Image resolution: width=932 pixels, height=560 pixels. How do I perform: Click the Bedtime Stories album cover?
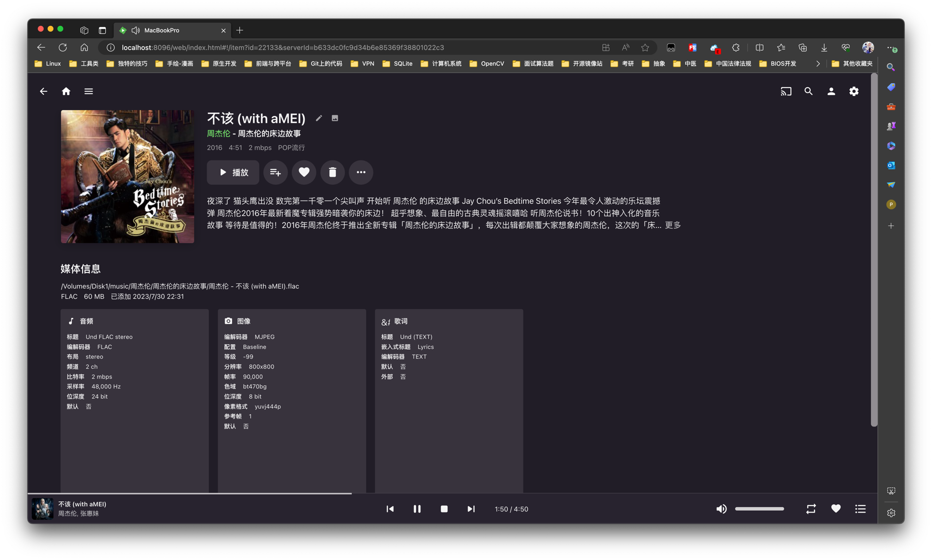click(x=127, y=177)
